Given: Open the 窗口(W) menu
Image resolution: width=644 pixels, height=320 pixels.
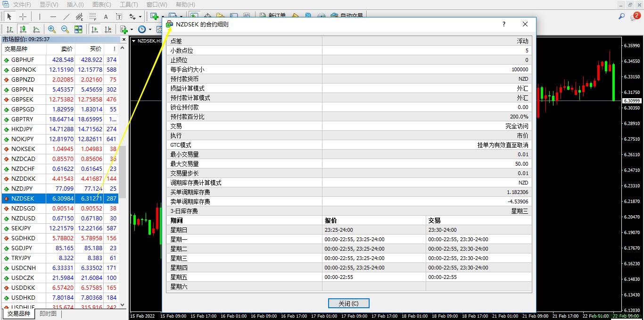Looking at the screenshot, I should point(157,5).
